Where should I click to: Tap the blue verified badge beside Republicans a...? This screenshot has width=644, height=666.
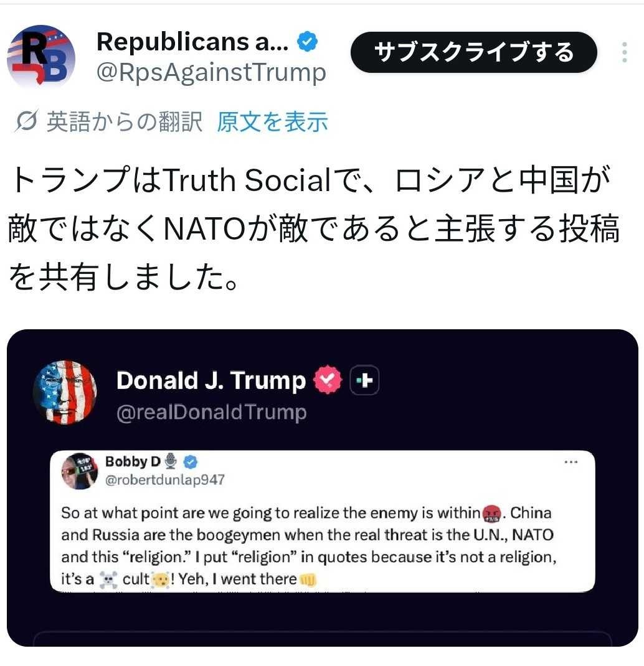(x=307, y=42)
